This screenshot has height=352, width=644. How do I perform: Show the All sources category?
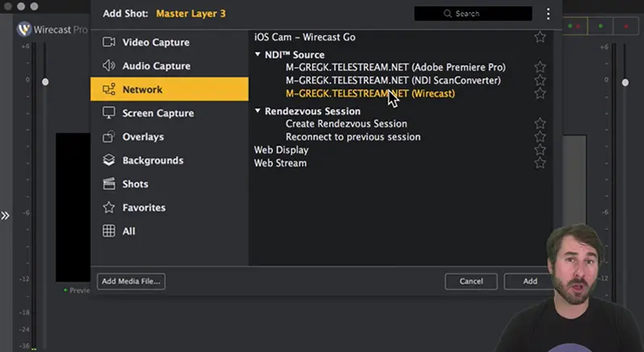point(169,231)
